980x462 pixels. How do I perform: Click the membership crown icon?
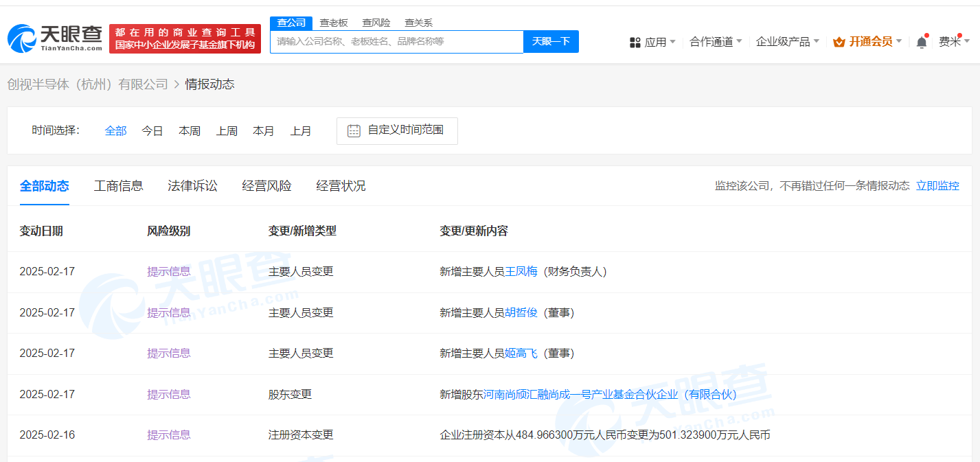click(x=839, y=42)
